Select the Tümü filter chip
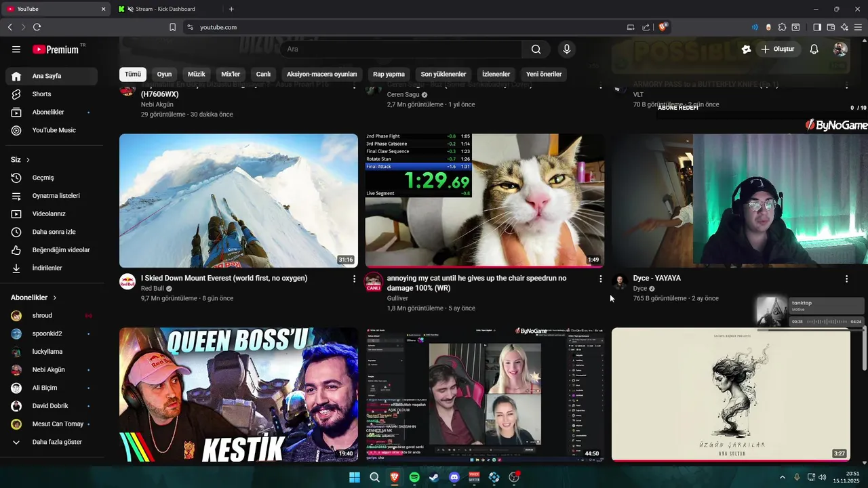Screen dimensions: 868x488 [x=133, y=74]
